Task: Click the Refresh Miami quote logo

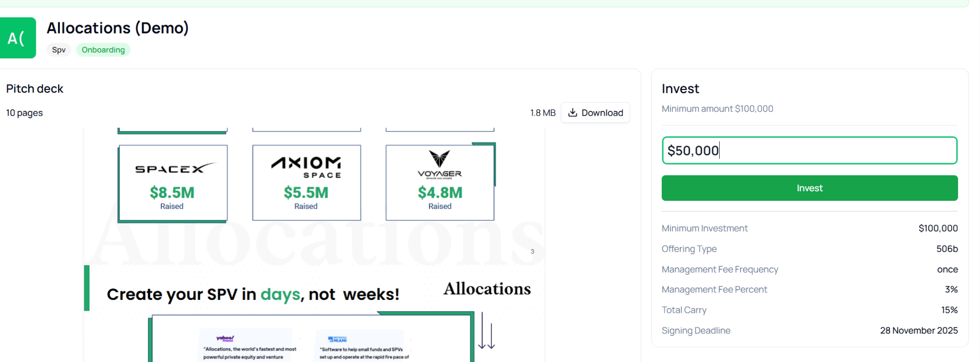Action: click(x=337, y=339)
